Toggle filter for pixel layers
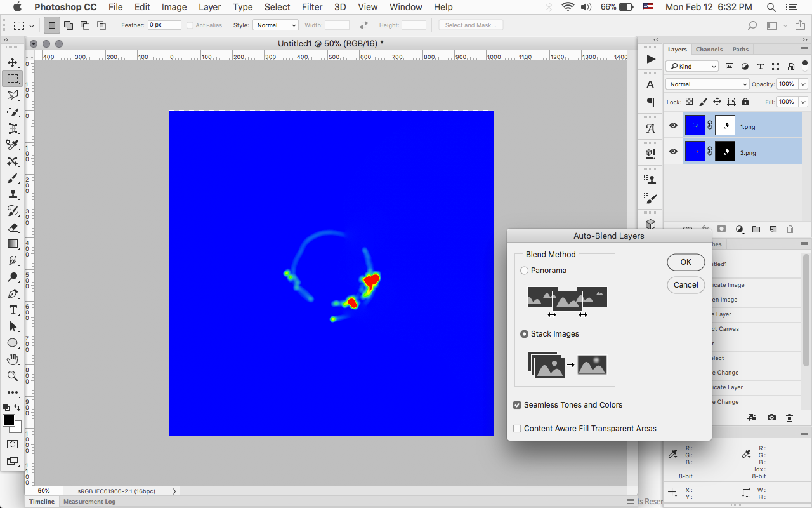The height and width of the screenshot is (508, 812). (x=730, y=66)
